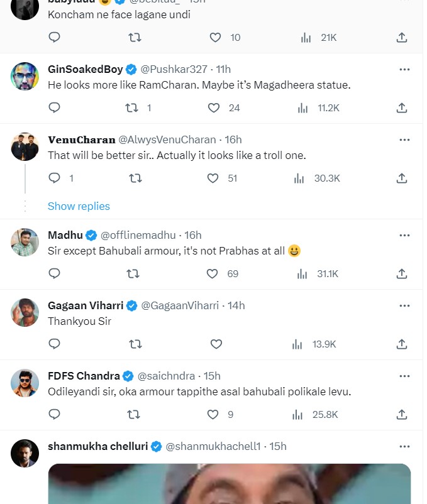Open the image in shanmukha chelluri's tweet
427x504 pixels.
click(x=229, y=484)
